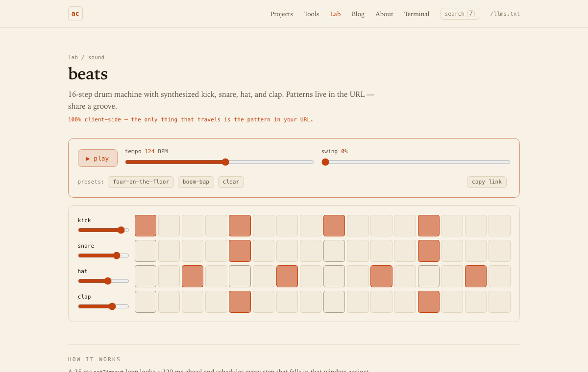Disable hat step 7
The image size is (588, 372).
pos(287,276)
